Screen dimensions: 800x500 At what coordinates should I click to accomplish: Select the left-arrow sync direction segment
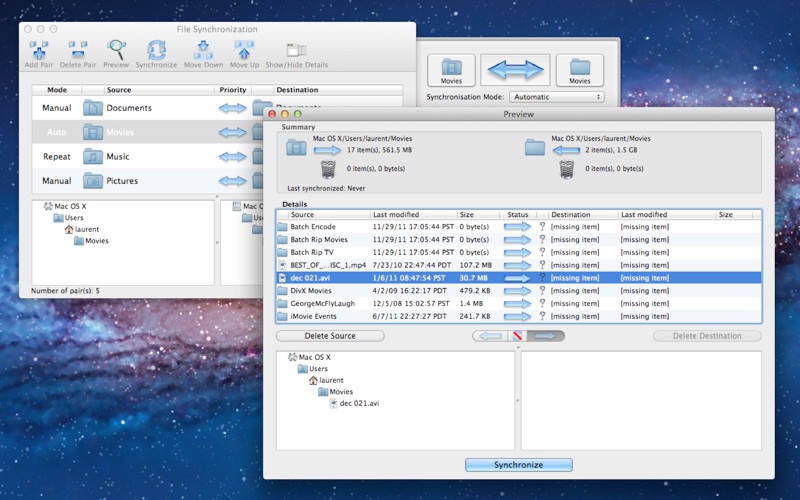490,336
